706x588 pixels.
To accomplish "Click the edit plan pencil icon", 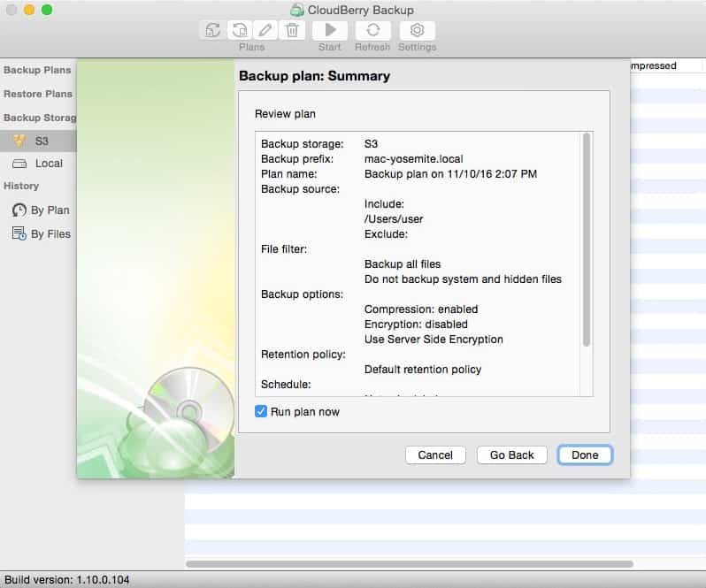I will [x=265, y=30].
